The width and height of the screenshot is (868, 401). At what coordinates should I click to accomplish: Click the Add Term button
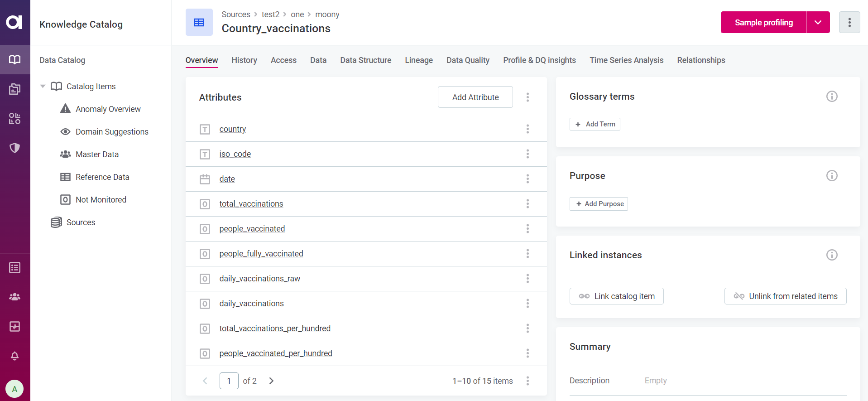[595, 124]
